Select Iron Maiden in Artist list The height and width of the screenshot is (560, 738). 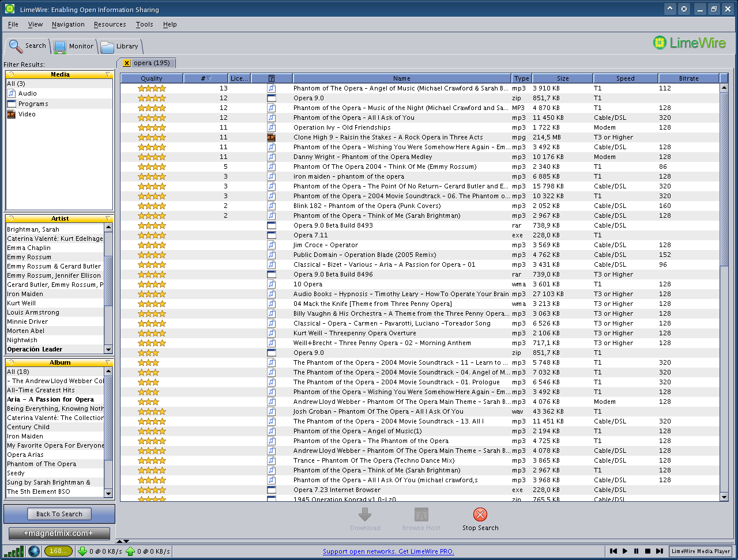point(55,294)
